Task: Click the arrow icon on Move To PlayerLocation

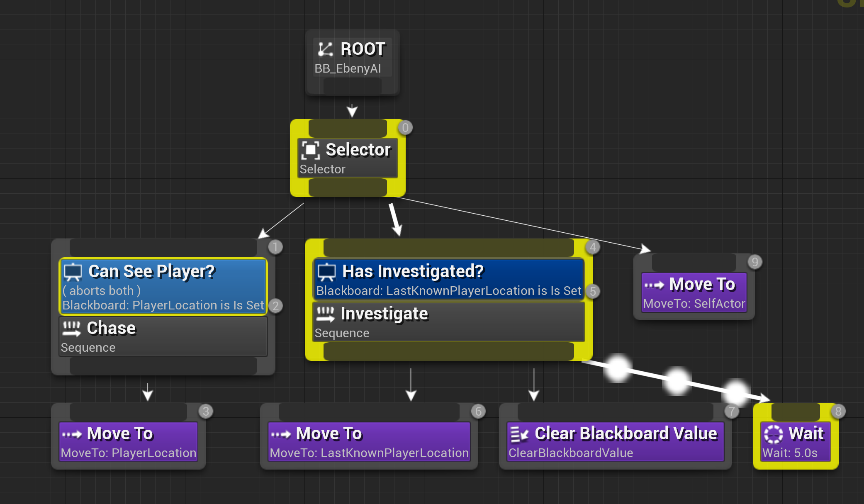Action: click(x=72, y=434)
